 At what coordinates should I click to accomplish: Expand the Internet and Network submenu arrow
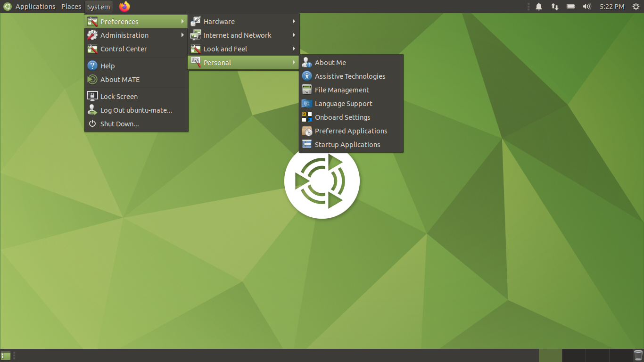point(294,35)
